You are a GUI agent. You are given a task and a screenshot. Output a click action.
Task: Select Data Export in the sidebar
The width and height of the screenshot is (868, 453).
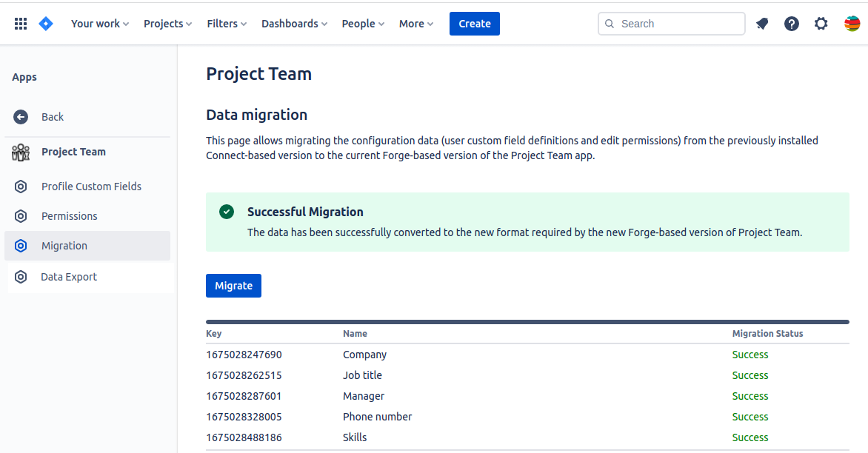[69, 277]
